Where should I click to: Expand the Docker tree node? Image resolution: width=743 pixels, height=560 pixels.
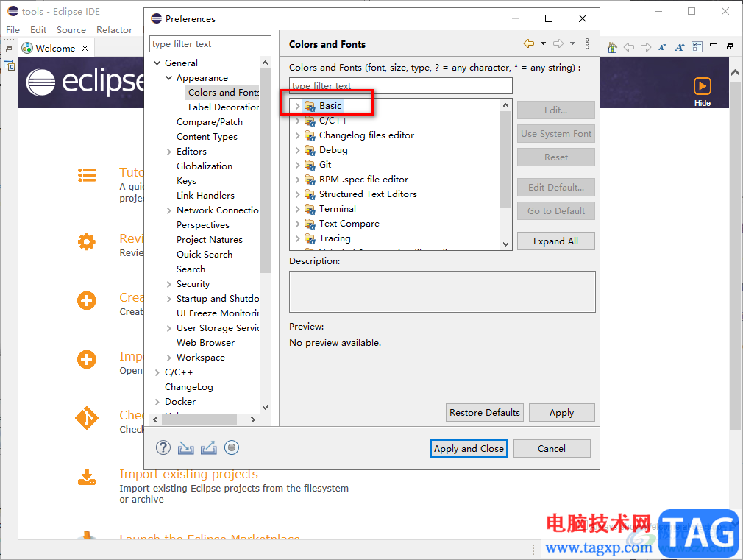157,401
